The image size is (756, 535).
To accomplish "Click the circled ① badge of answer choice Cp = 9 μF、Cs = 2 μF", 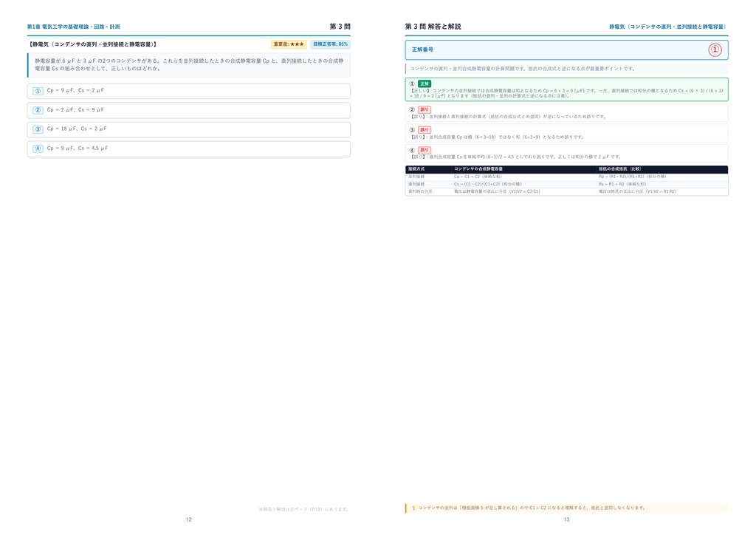I will (x=38, y=91).
